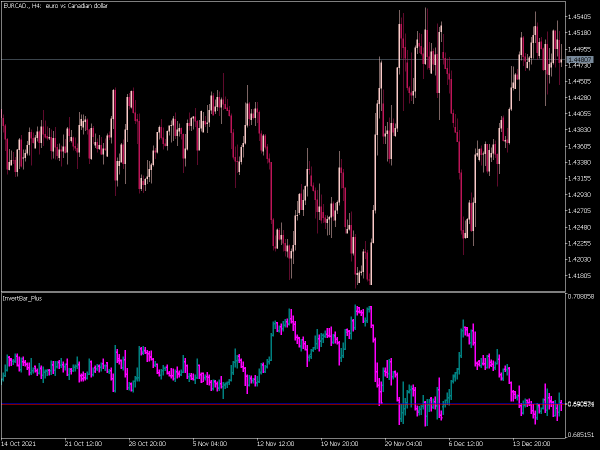Click the current price label 1.44807

pos(580,60)
